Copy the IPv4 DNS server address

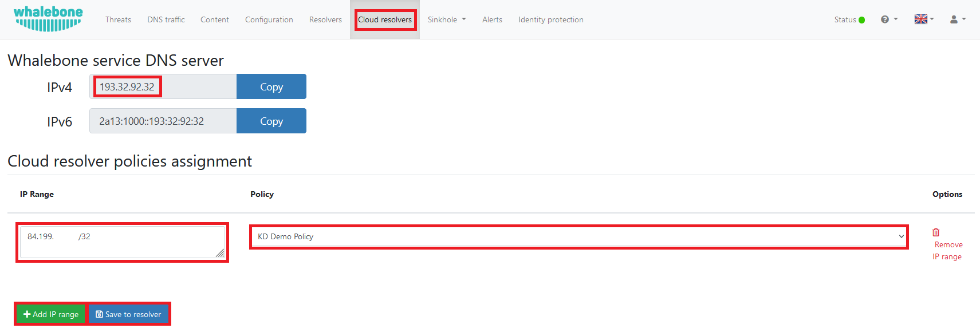271,87
